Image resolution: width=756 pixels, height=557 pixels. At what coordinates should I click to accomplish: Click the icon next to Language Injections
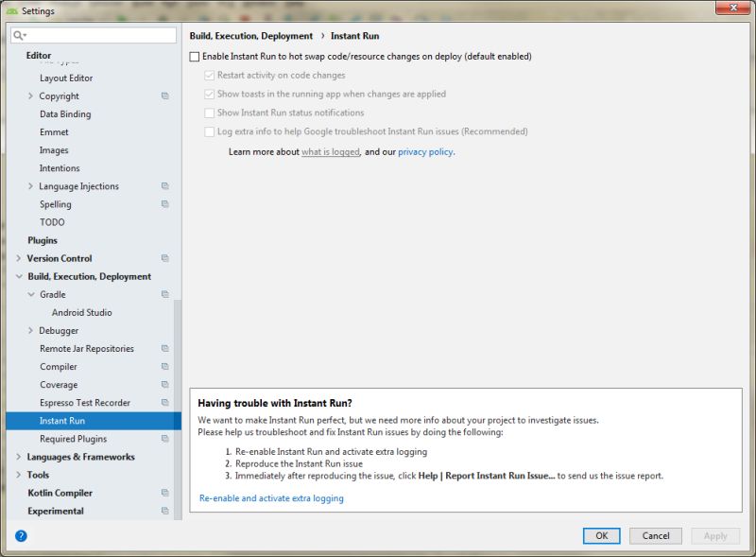164,185
